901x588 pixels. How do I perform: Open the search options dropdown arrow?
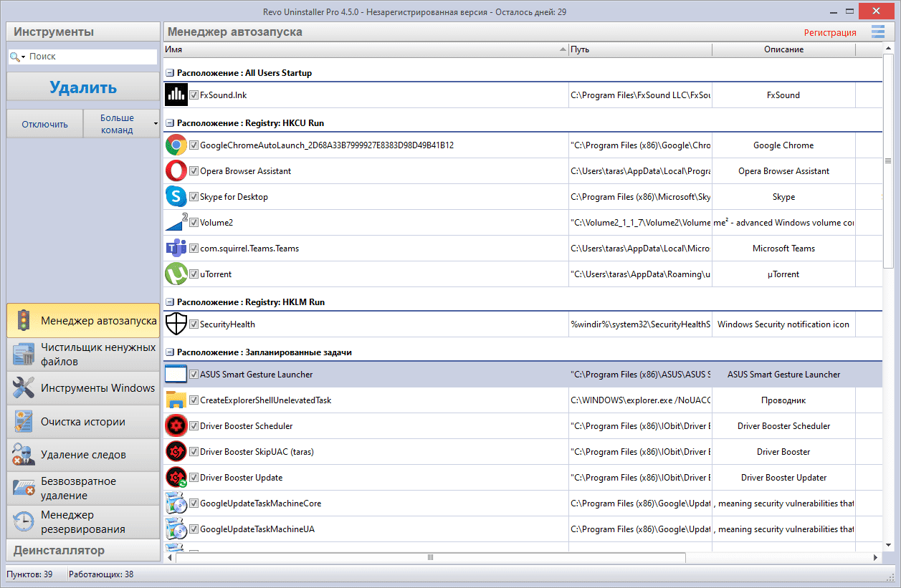click(24, 57)
